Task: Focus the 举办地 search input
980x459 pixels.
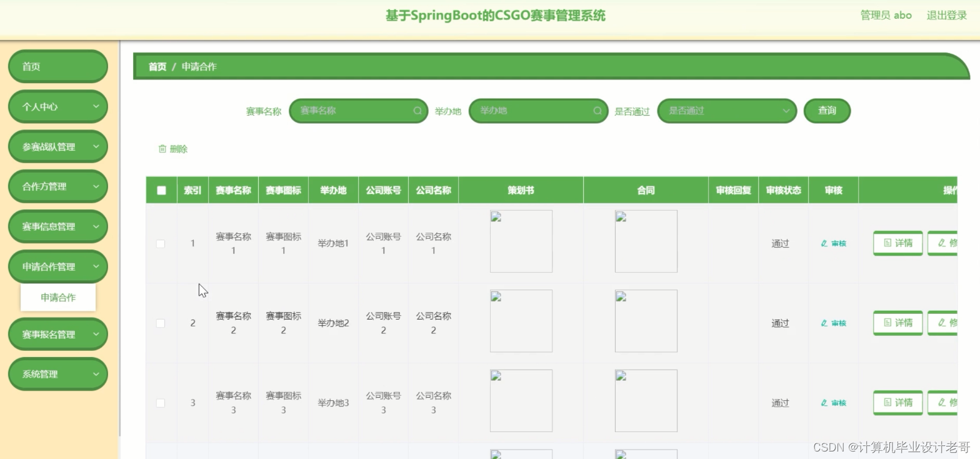Action: (x=538, y=111)
